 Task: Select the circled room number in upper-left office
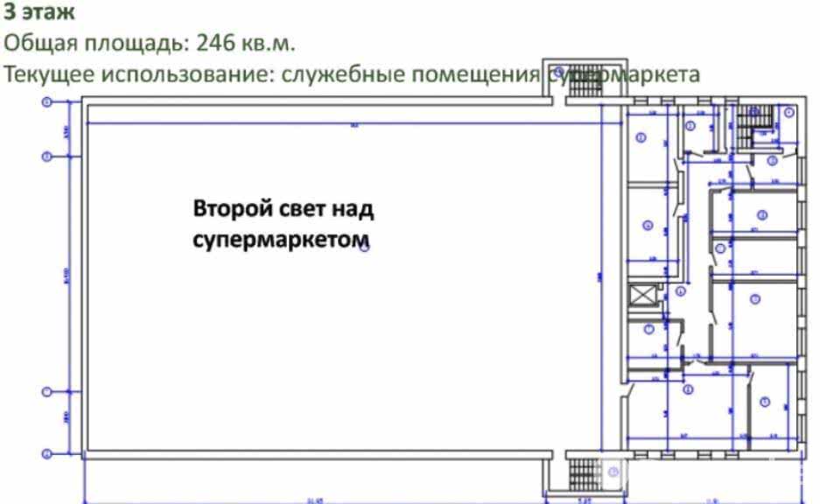click(x=641, y=136)
